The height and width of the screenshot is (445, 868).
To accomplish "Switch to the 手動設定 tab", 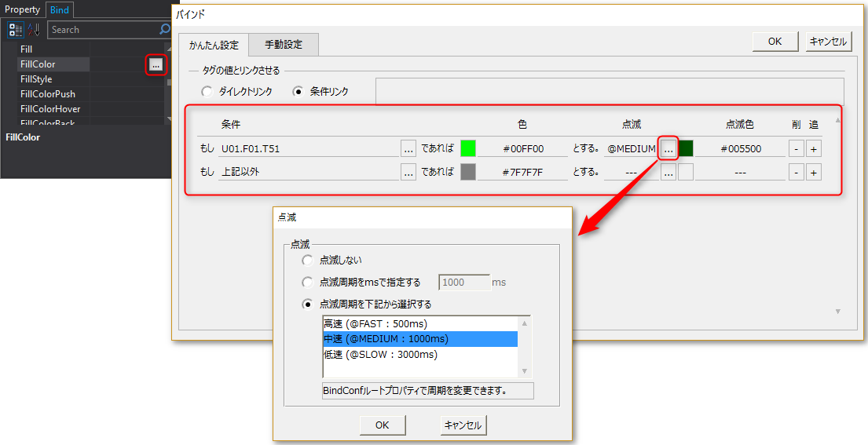I will [284, 45].
